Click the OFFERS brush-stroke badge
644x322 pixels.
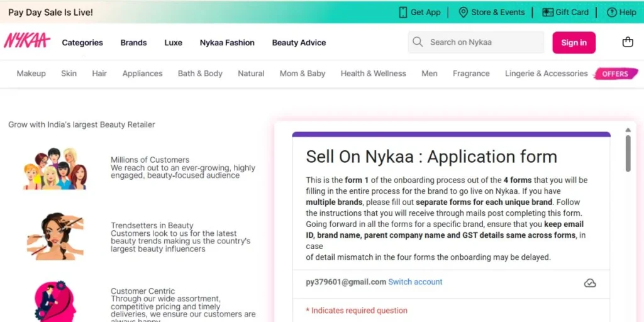(616, 74)
